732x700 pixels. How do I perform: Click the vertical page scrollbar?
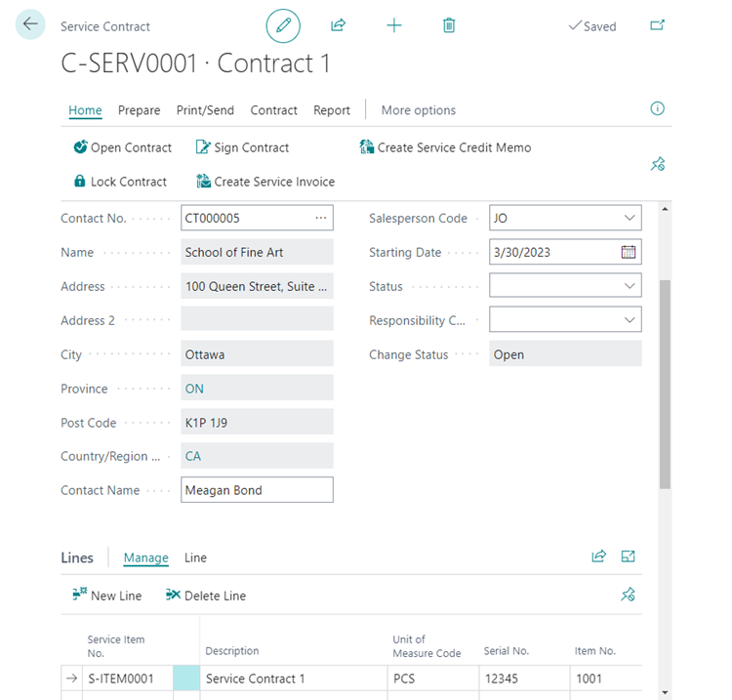pos(665,383)
